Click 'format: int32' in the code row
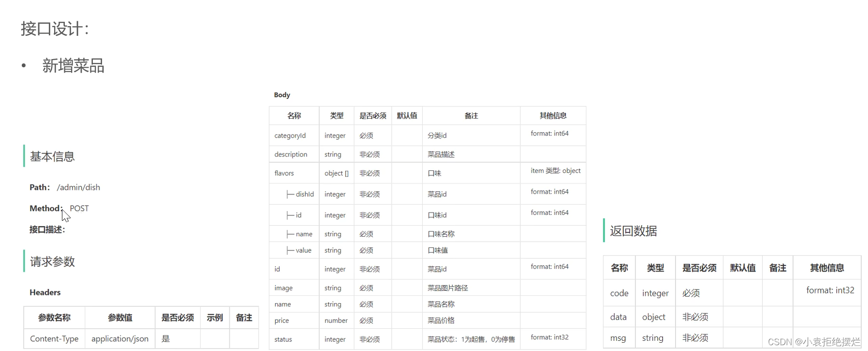The height and width of the screenshot is (351, 868). (830, 290)
